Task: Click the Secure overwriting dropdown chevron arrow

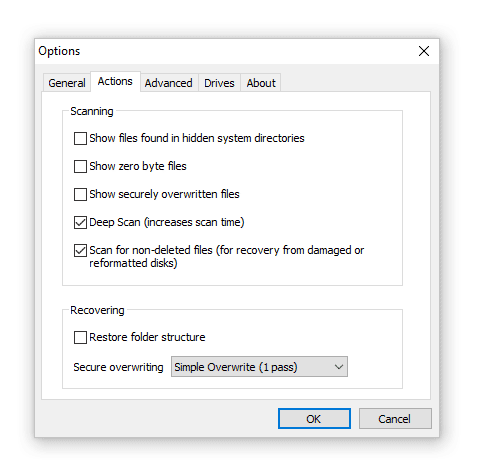Action: pos(339,367)
